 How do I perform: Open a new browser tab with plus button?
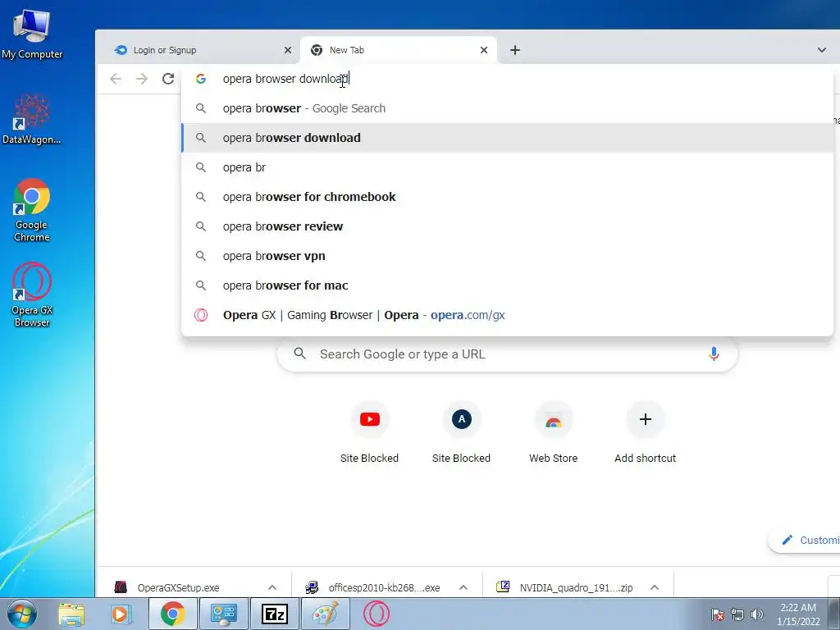pos(515,50)
